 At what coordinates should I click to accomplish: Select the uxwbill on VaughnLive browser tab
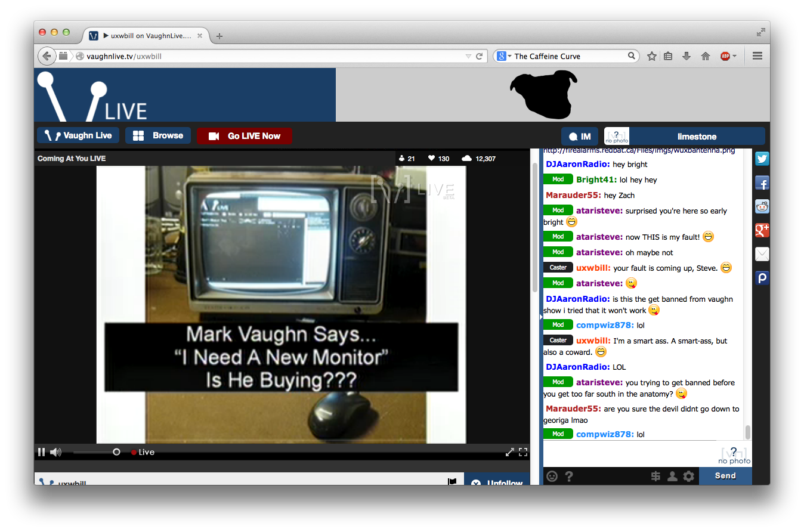(146, 36)
